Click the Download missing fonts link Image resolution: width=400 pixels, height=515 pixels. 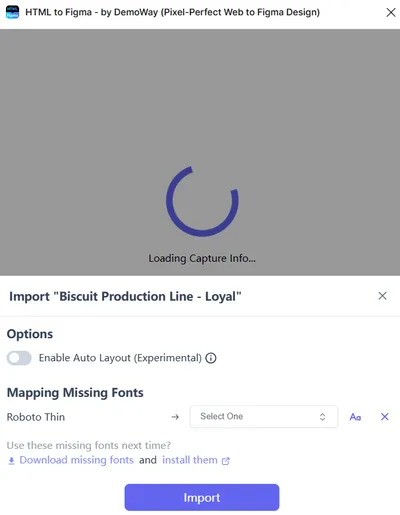(77, 460)
